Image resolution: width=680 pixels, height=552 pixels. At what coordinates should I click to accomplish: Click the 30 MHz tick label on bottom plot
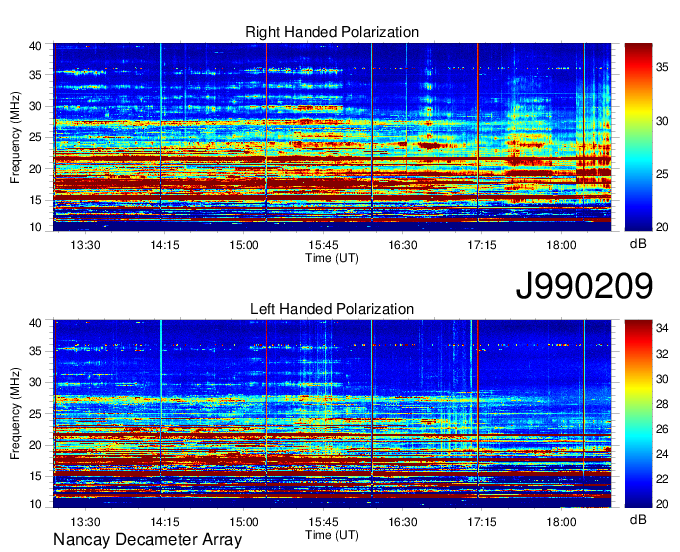coord(35,382)
